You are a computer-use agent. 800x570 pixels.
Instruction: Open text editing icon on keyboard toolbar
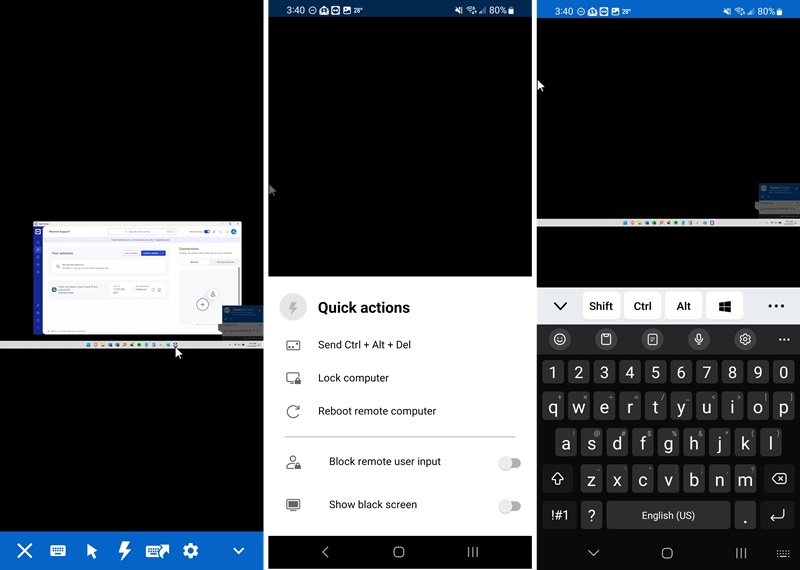pyautogui.click(x=653, y=339)
